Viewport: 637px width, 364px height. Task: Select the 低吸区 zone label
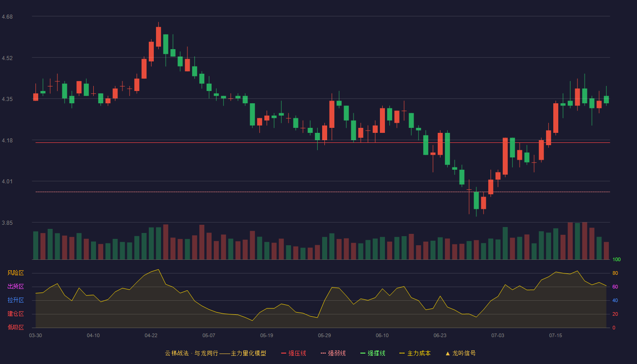point(15,327)
